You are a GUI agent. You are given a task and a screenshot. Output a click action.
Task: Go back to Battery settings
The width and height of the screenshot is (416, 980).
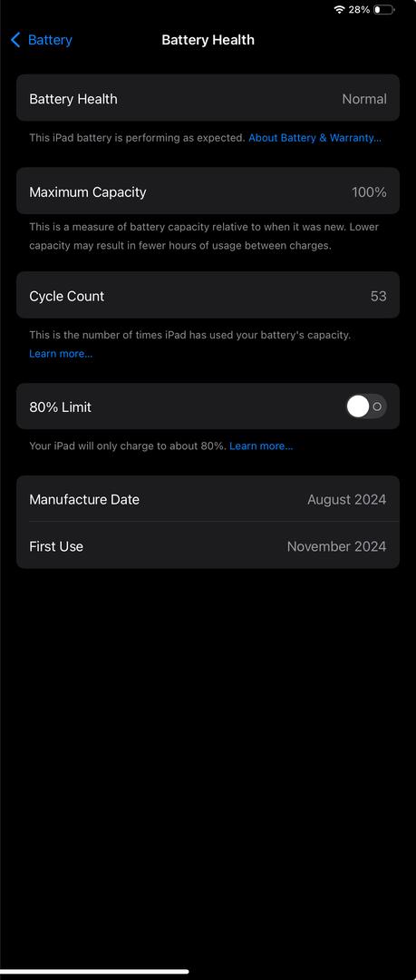click(41, 40)
